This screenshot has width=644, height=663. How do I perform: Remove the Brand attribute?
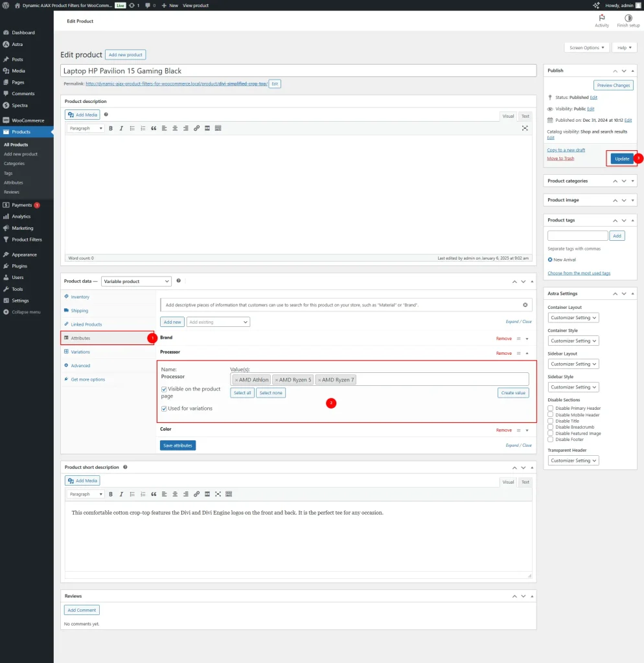(x=503, y=339)
